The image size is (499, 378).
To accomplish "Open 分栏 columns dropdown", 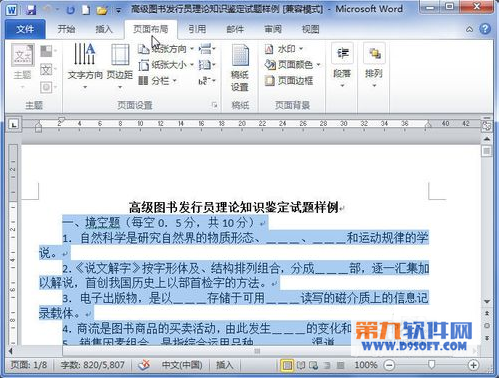I will click(157, 81).
